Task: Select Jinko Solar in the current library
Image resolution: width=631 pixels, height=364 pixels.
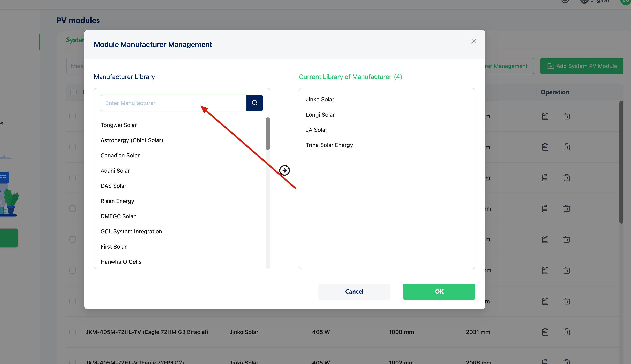Action: (x=320, y=100)
